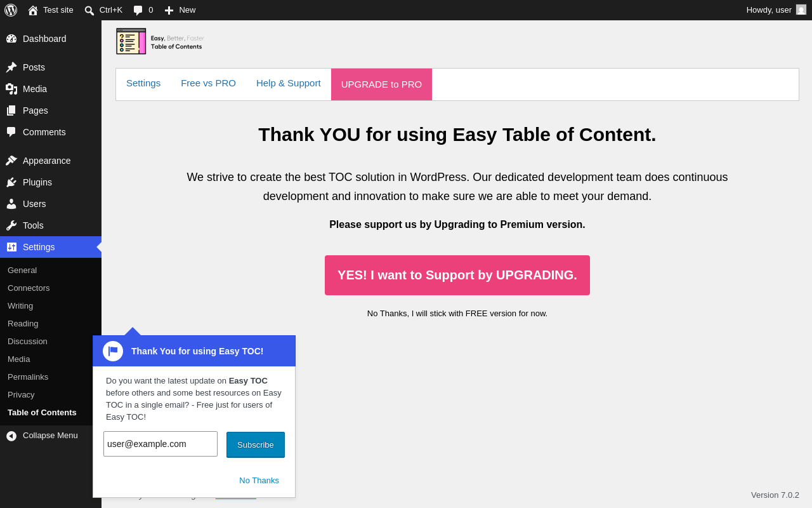Dismiss the popup with No Thanks link
Image resolution: width=812 pixels, height=508 pixels.
[259, 480]
